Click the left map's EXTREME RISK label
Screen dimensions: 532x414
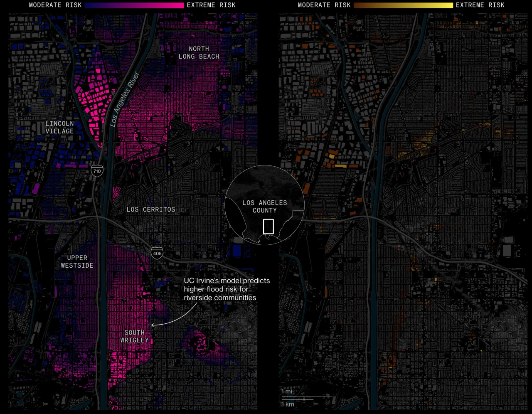pos(211,5)
